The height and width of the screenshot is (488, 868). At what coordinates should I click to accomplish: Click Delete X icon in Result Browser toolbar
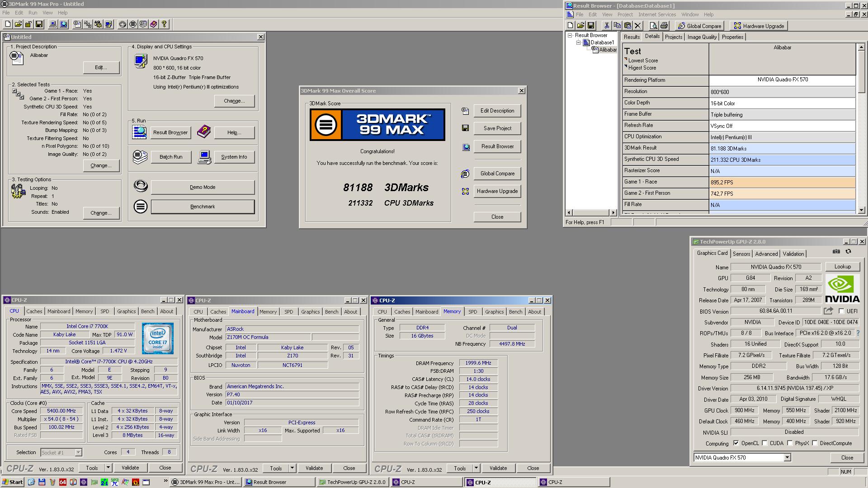[x=638, y=26]
